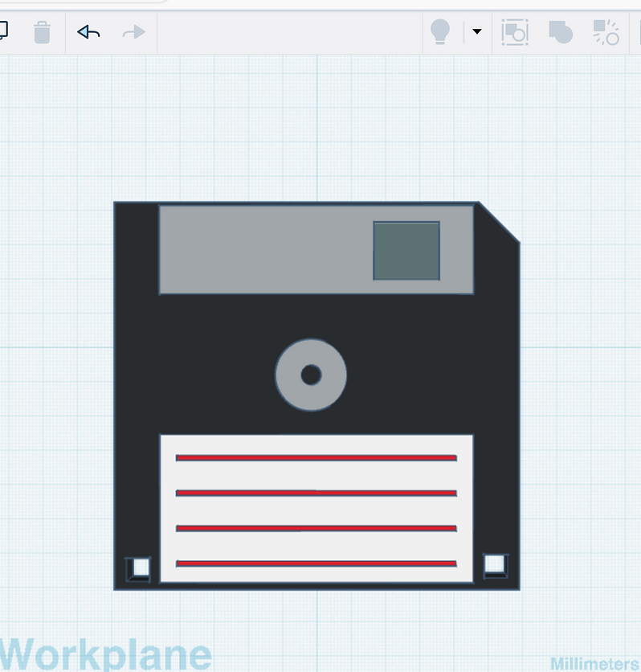Select the bottom-left square hole shape

tap(138, 569)
